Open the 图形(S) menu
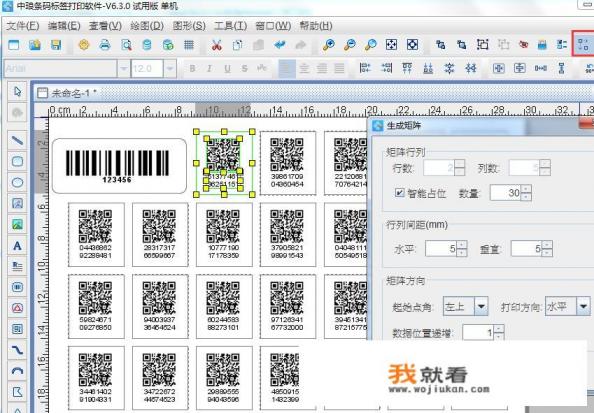Viewport: 594px width, 413px height. pyautogui.click(x=189, y=26)
